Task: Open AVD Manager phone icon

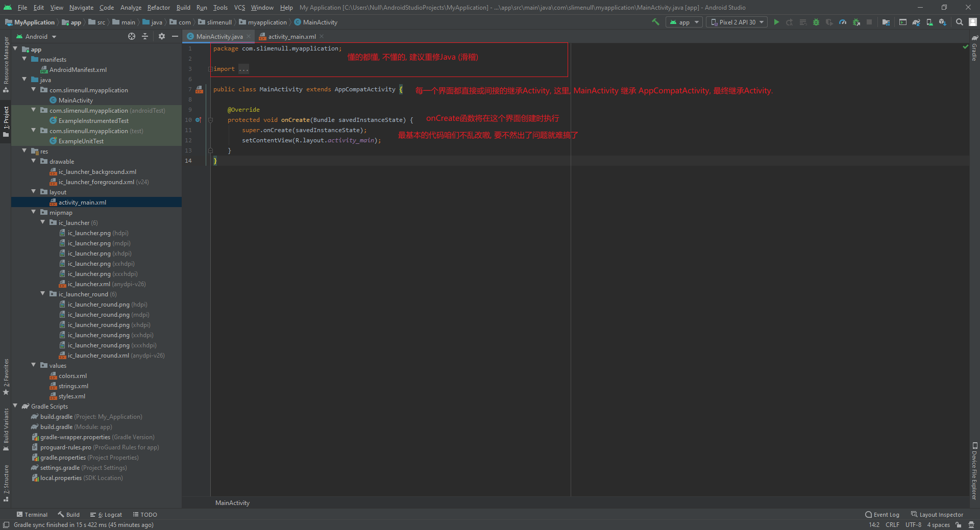Action: pos(929,22)
